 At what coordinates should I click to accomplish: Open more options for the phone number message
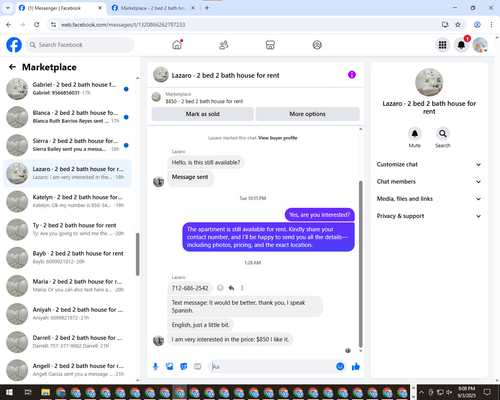(242, 288)
